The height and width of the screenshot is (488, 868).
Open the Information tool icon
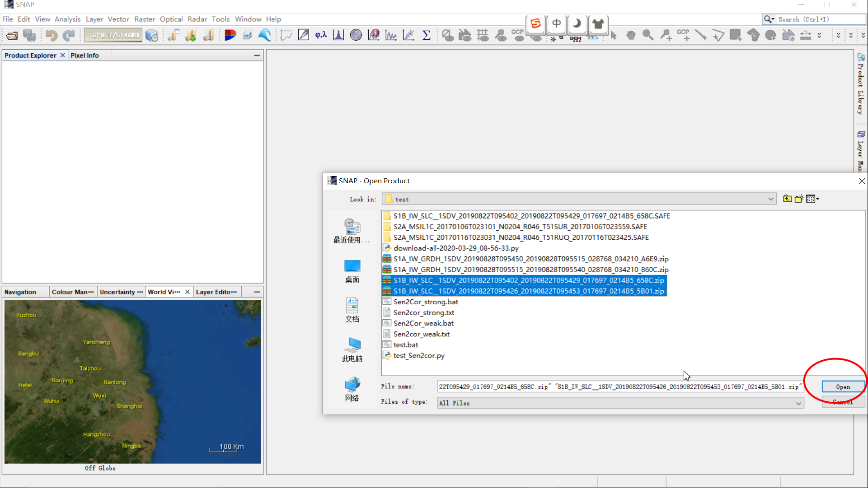[x=356, y=35]
